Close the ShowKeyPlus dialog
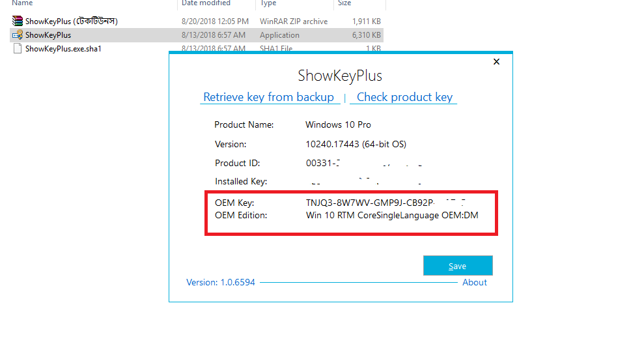 [496, 62]
